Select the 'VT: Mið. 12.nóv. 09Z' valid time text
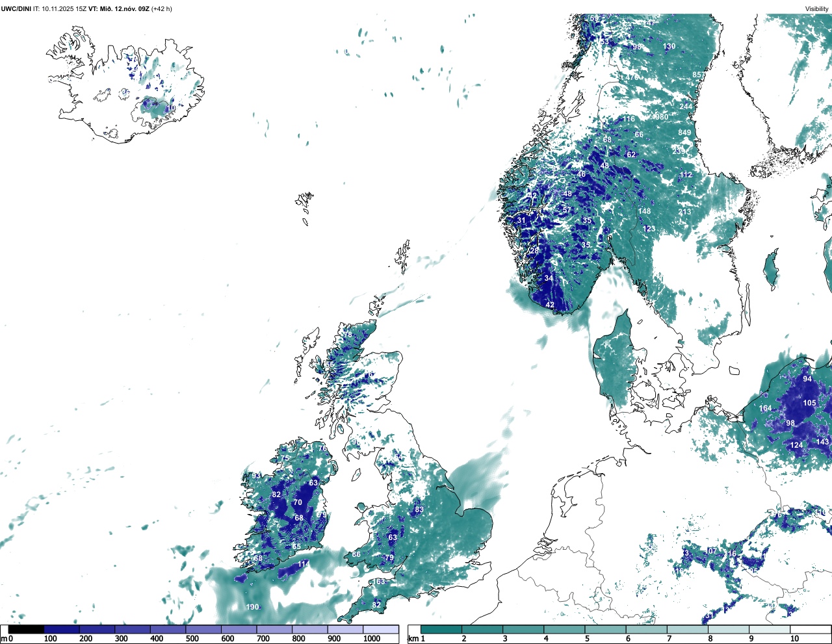Viewport: 832px width, 644px height. 119,9
